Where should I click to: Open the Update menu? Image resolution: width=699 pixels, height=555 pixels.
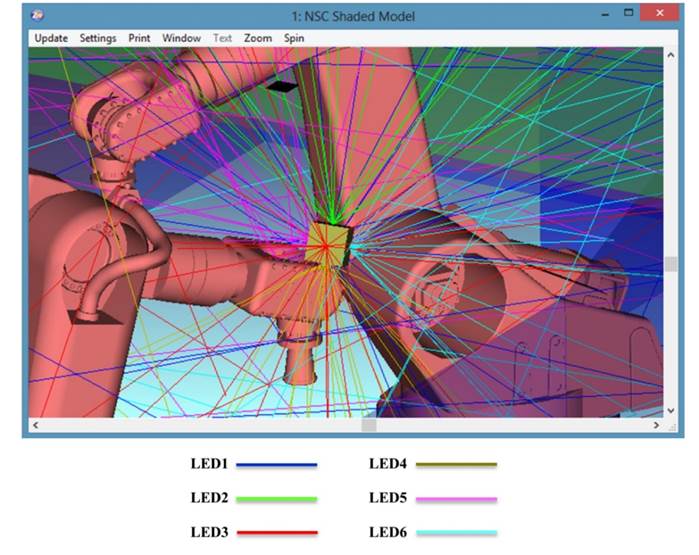tap(51, 38)
